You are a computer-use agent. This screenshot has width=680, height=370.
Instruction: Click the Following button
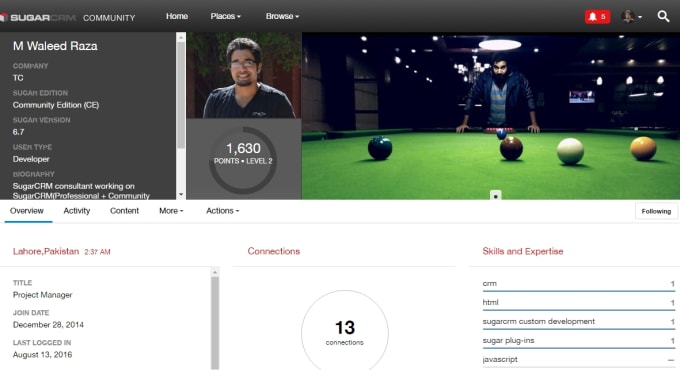click(656, 211)
